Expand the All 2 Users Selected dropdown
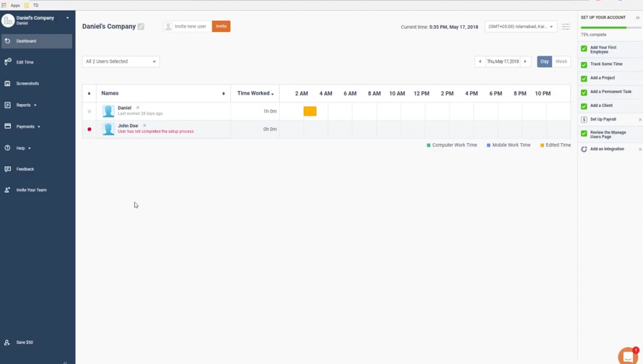Screen dimensions: 643x364 (x=121, y=62)
